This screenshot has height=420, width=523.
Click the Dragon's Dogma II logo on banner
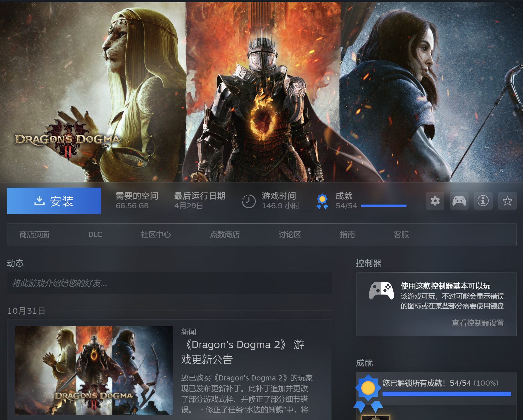pyautogui.click(x=68, y=140)
